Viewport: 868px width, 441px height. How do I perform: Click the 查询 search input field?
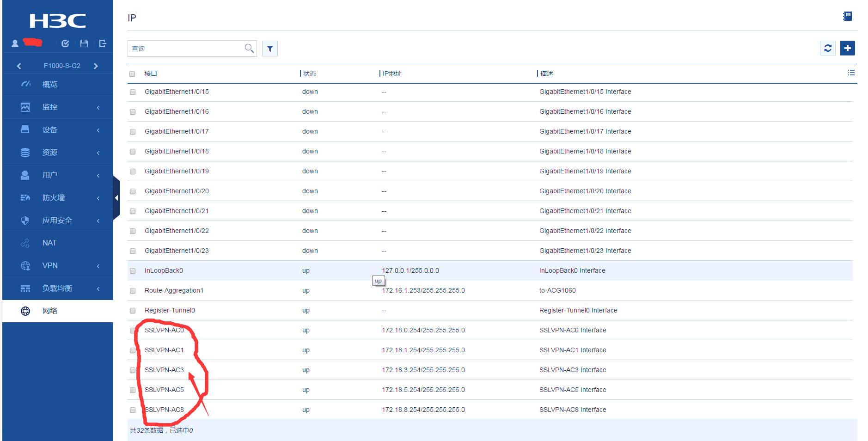point(185,49)
